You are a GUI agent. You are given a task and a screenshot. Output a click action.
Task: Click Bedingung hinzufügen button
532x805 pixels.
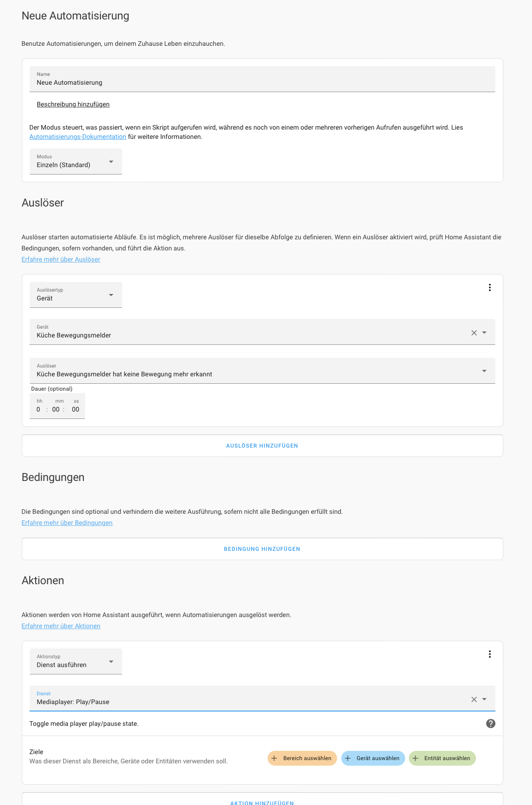point(262,549)
